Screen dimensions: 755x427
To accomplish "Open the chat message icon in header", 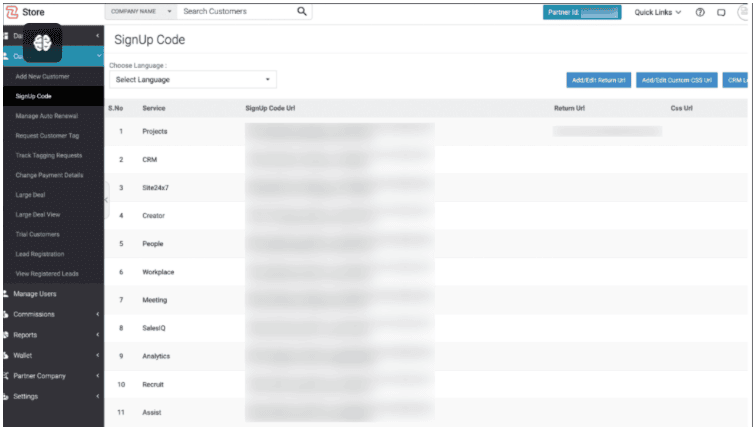I will coord(721,13).
